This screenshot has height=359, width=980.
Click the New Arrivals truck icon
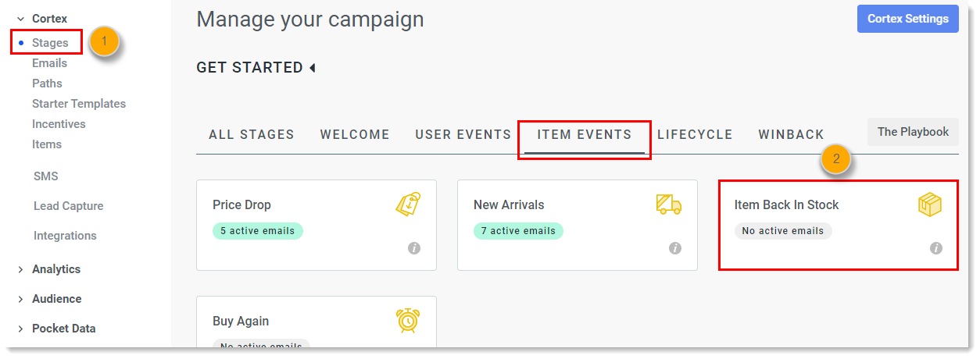(668, 204)
